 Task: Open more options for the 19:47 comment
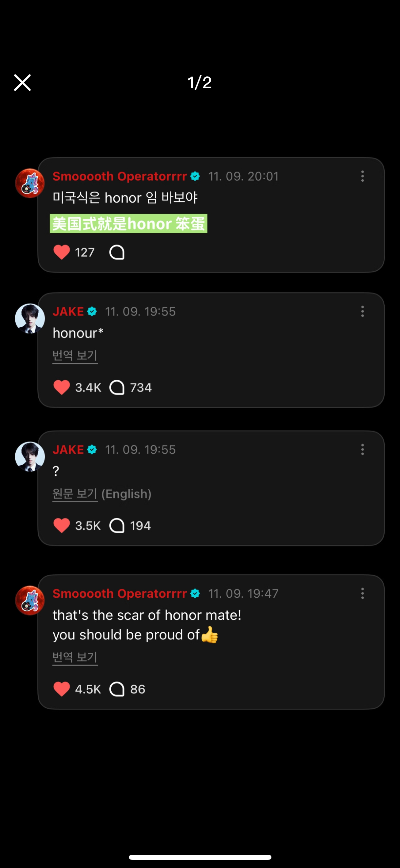[x=362, y=594]
